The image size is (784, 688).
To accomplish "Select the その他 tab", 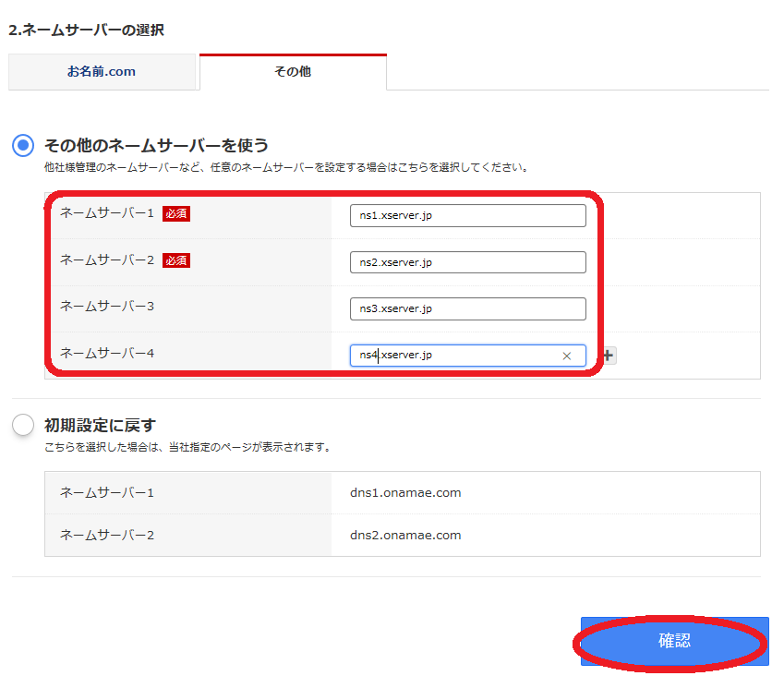I will [x=293, y=72].
